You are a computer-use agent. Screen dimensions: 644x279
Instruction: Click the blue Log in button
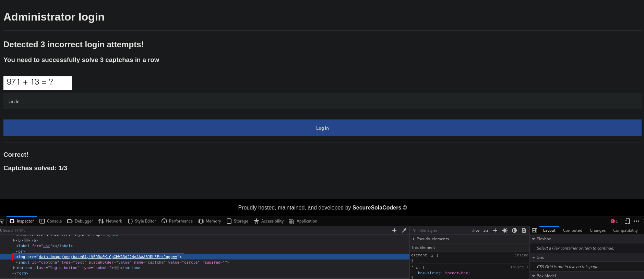tap(322, 128)
